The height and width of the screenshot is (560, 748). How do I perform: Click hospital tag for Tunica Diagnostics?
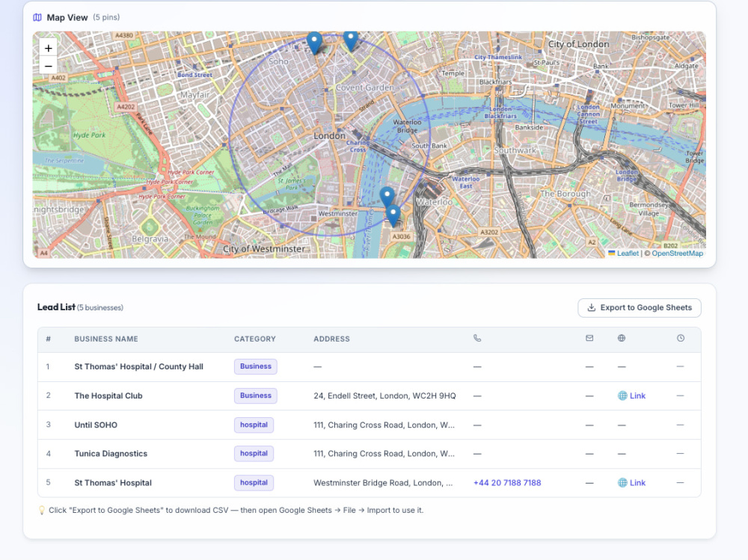pos(254,454)
